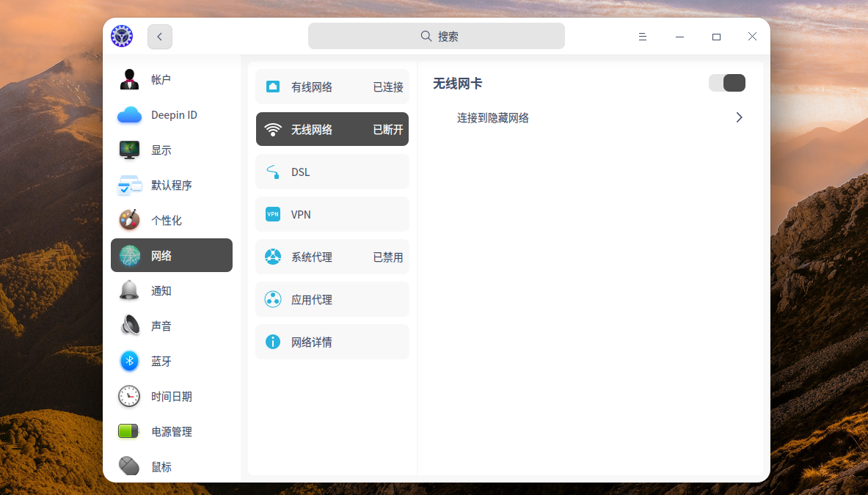868x495 pixels.
Task: Select 显示 label in sidebar
Action: (x=161, y=150)
